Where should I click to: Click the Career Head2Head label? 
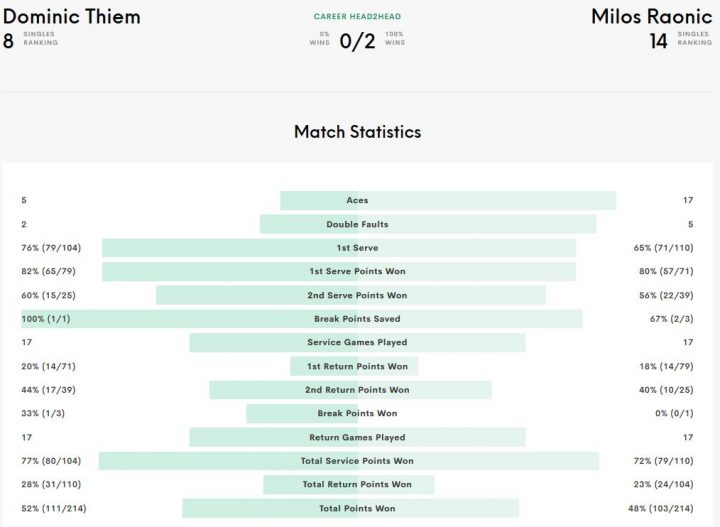coord(357,17)
